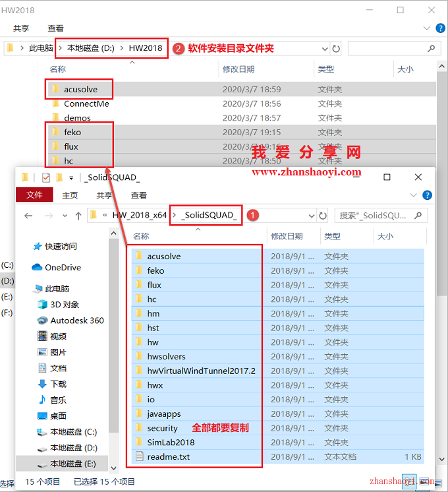The image size is (448, 492).
Task: Open 桌面 in the navigation pane
Action: click(x=52, y=415)
